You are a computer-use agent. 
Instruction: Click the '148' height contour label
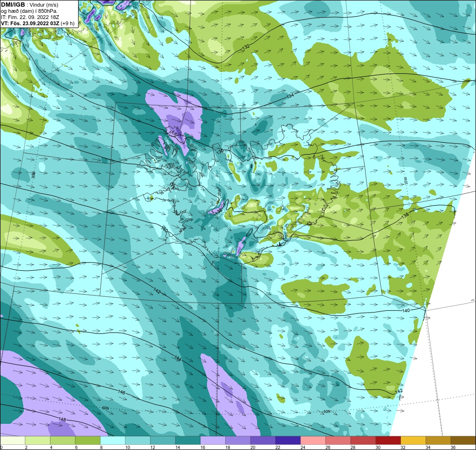click(x=62, y=420)
